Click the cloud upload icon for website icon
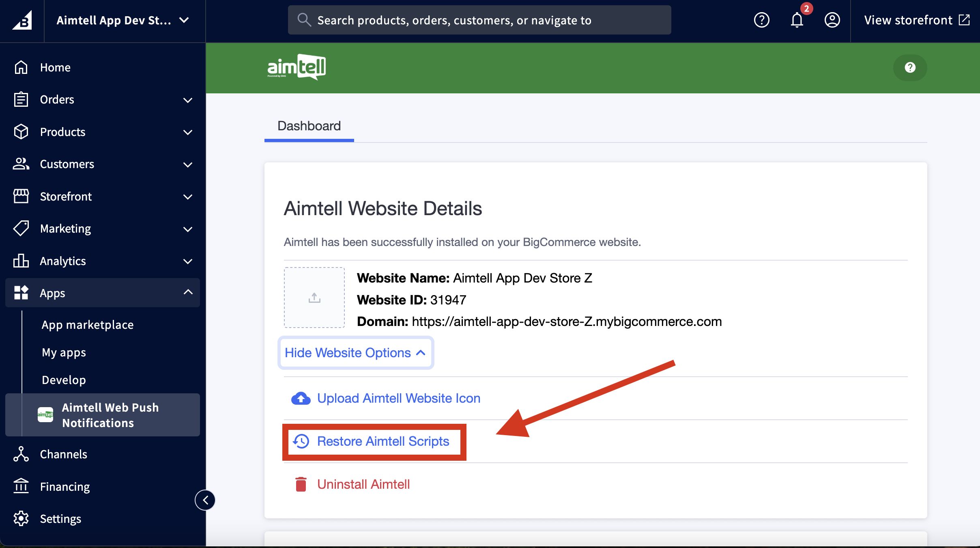The width and height of the screenshot is (980, 548). pos(301,399)
